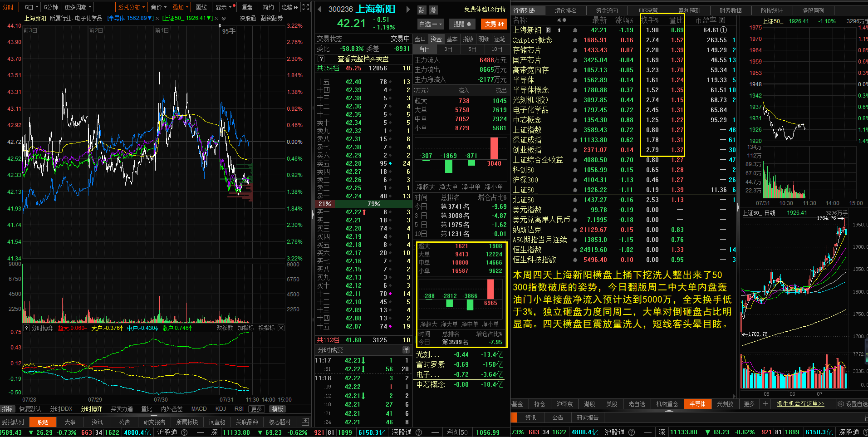This screenshot has width=868, height=437.
Task: Open 5日 period dropdown
Action: pyautogui.click(x=31, y=7)
